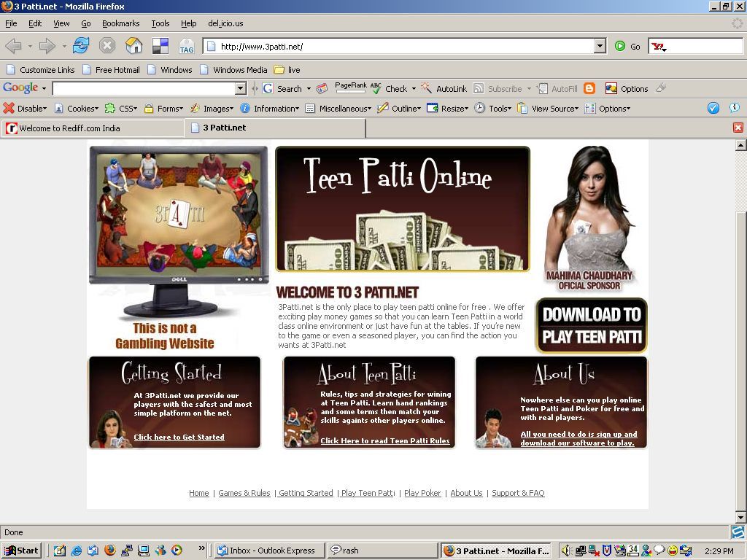
Task: Click 'Click Here to read Teen Patti Rules'
Action: [385, 441]
